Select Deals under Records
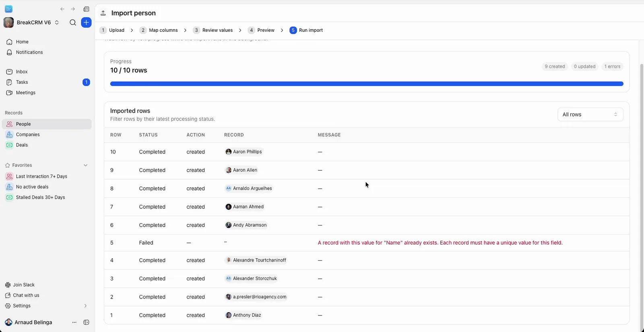Image resolution: width=644 pixels, height=332 pixels. tap(47, 145)
